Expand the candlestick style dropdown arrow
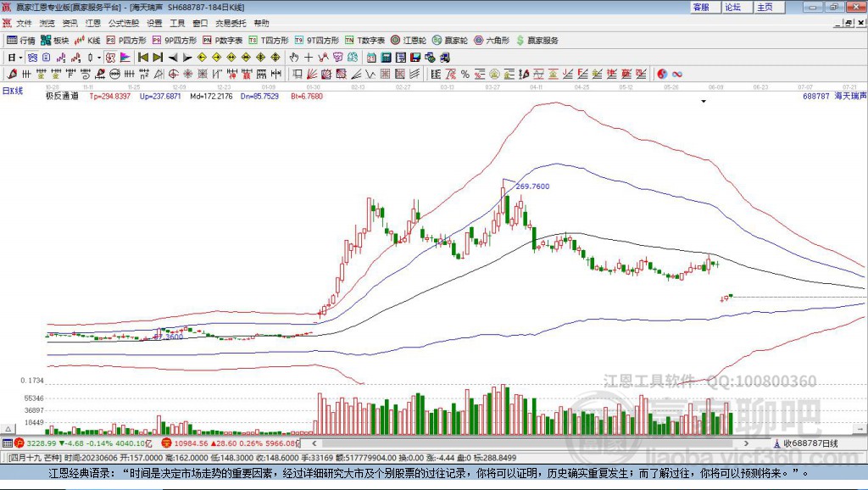Image resolution: width=868 pixels, height=490 pixels. click(x=99, y=58)
